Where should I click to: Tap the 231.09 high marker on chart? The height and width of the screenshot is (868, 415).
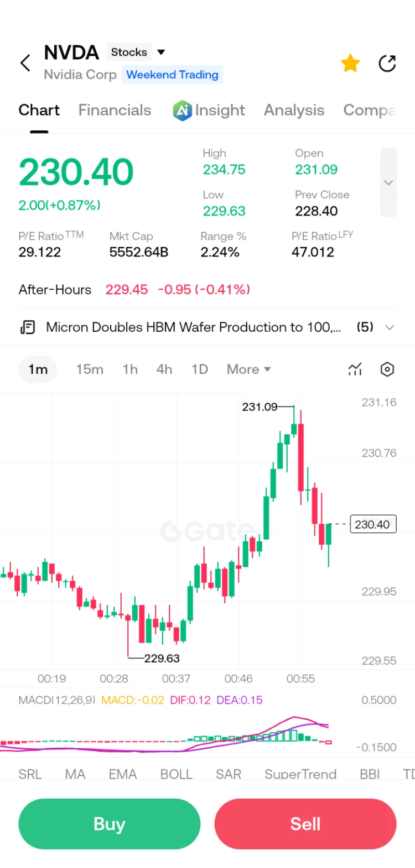pos(260,407)
